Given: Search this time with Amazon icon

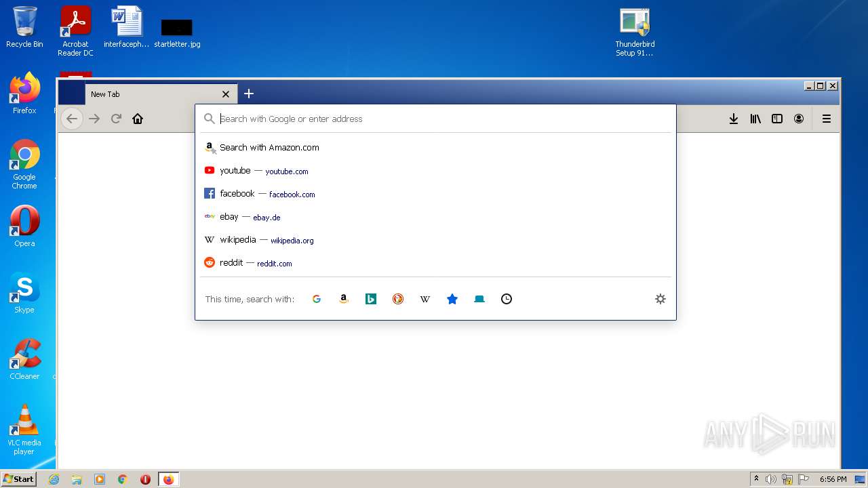Looking at the screenshot, I should (x=344, y=299).
